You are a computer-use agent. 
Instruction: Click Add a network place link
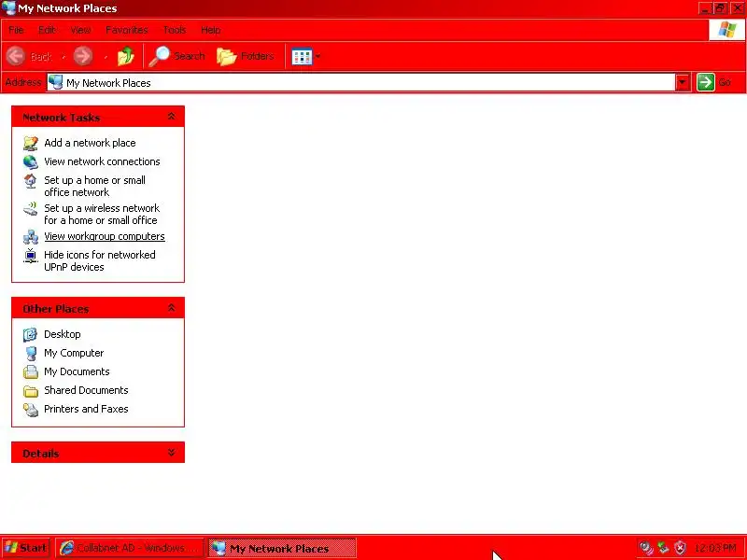tap(90, 143)
